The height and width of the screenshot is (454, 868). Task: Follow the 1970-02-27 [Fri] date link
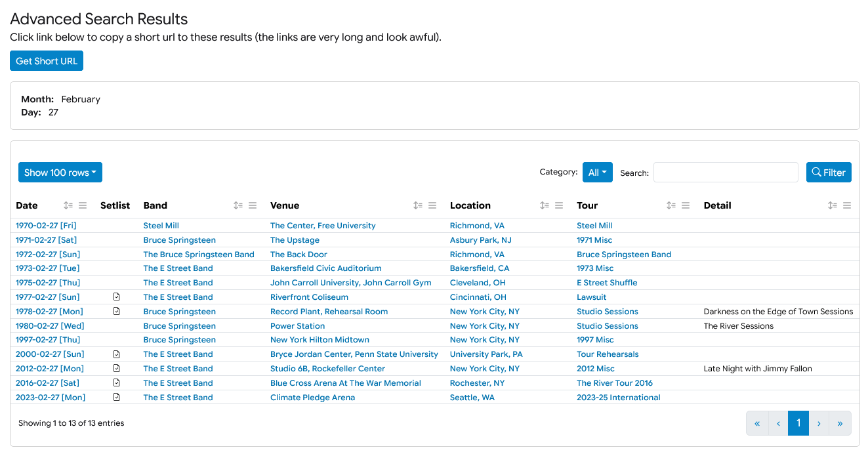[x=46, y=226]
